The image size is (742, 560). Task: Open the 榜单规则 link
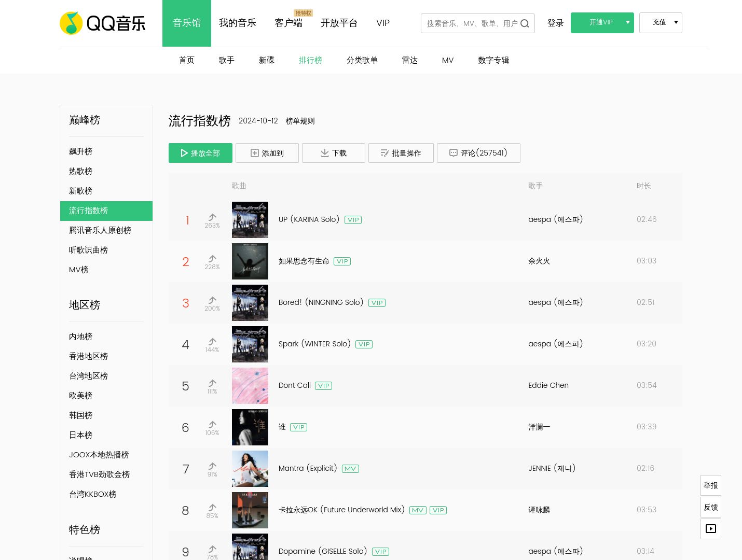300,121
